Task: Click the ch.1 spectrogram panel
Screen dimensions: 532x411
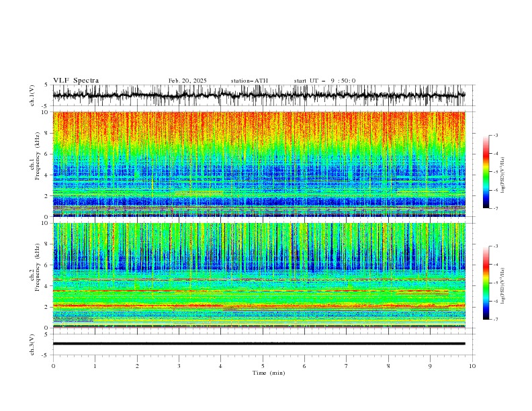Action: 259,164
